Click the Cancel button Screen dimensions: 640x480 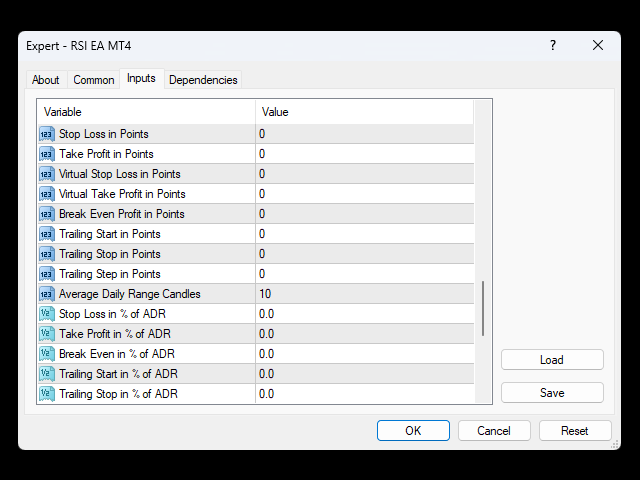(x=494, y=431)
